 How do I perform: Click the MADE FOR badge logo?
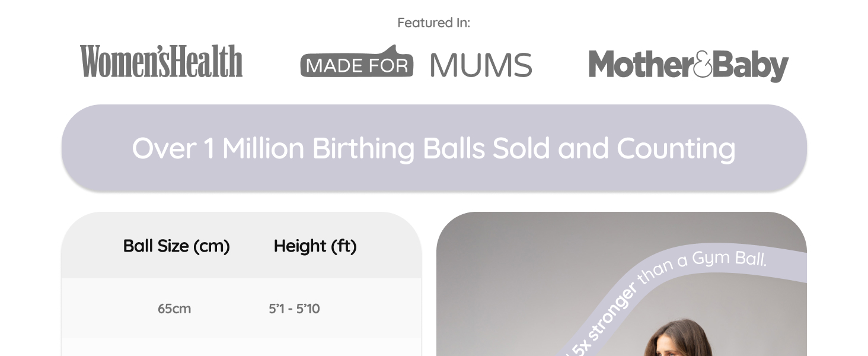[356, 63]
